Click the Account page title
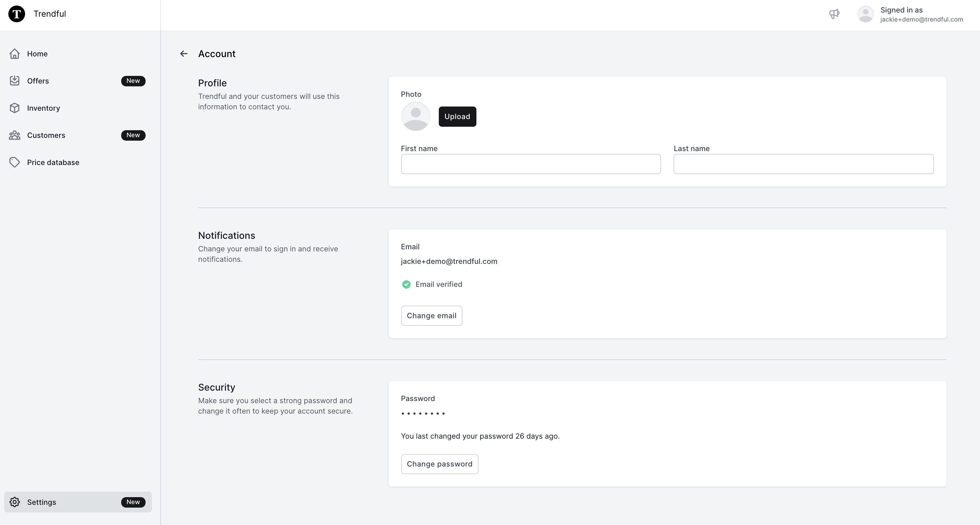This screenshot has height=525, width=980. (217, 54)
